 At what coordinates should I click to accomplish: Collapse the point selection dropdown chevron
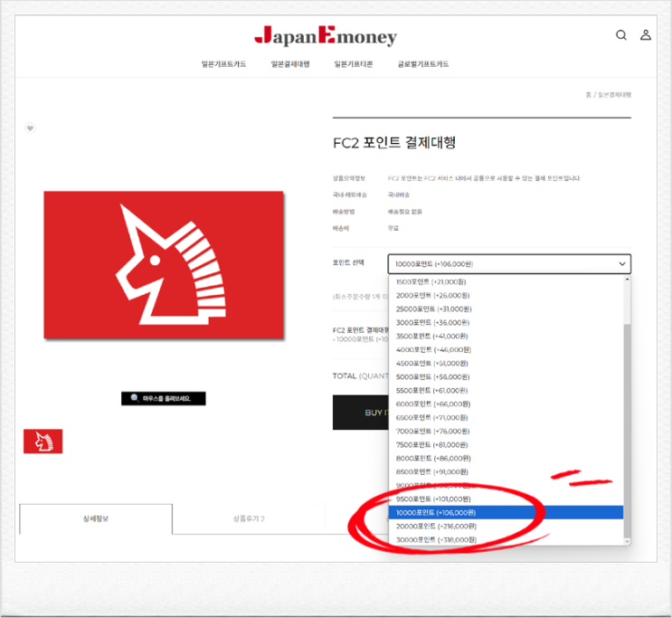622,264
